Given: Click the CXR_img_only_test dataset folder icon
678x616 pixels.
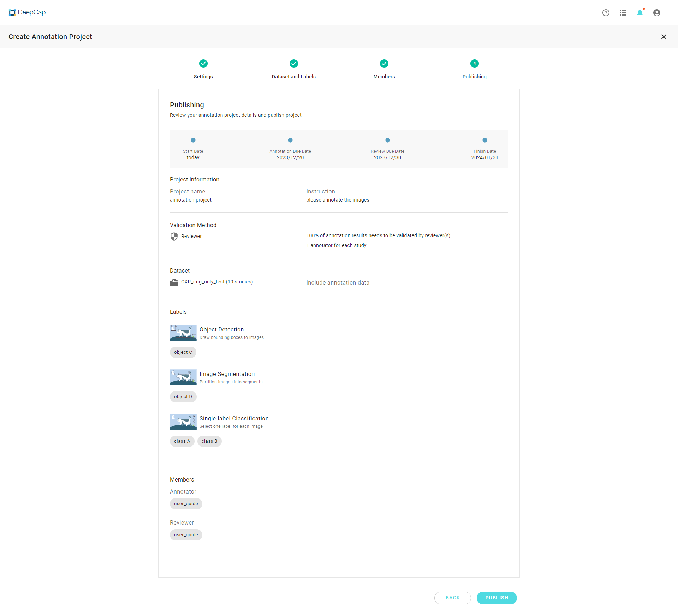Looking at the screenshot, I should pyautogui.click(x=174, y=282).
